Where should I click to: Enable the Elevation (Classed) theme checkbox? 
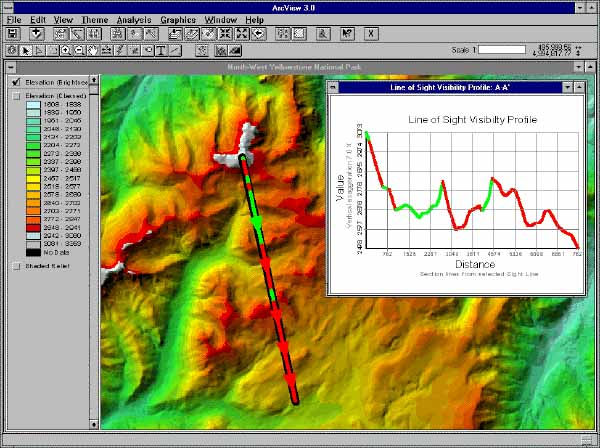(16, 96)
